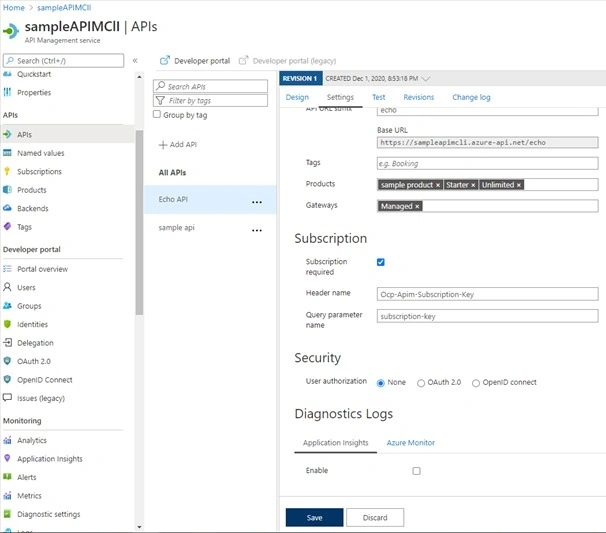Click the sidebar scroll-up arrow

click(139, 77)
